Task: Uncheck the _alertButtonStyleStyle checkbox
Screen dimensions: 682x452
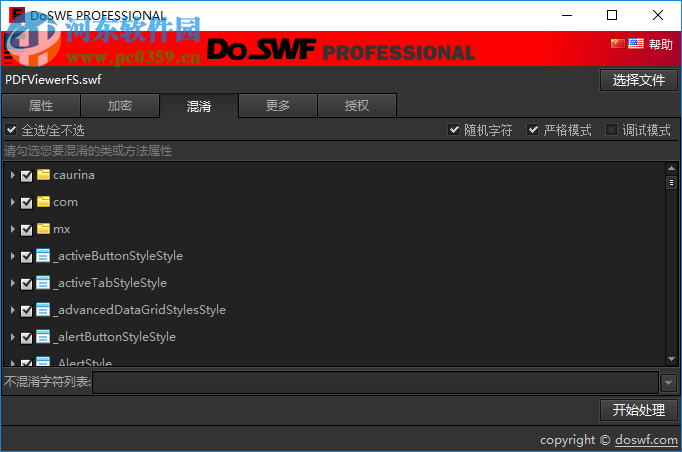Action: [x=27, y=338]
